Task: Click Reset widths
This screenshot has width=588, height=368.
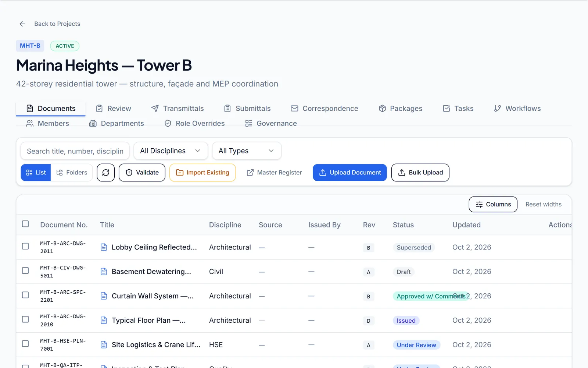Action: (x=544, y=204)
